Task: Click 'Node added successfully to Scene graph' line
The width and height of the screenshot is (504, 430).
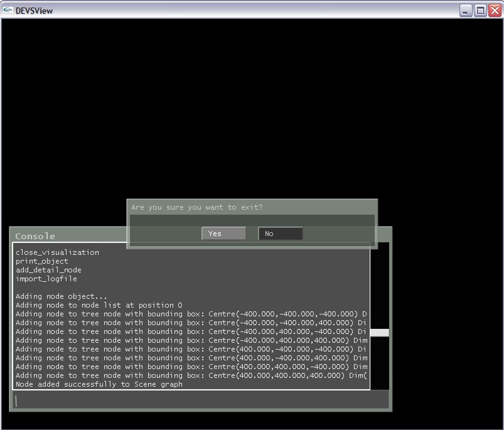Action: 99,384
